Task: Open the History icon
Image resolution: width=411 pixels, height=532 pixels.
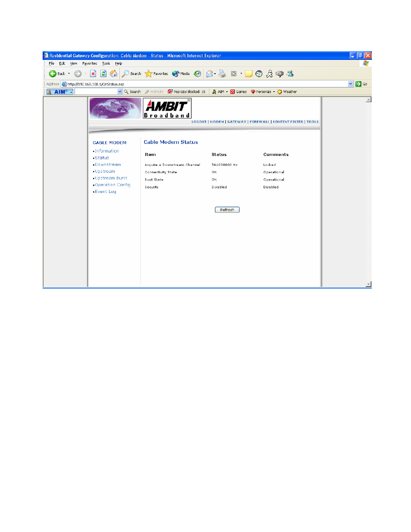Action: coord(197,74)
